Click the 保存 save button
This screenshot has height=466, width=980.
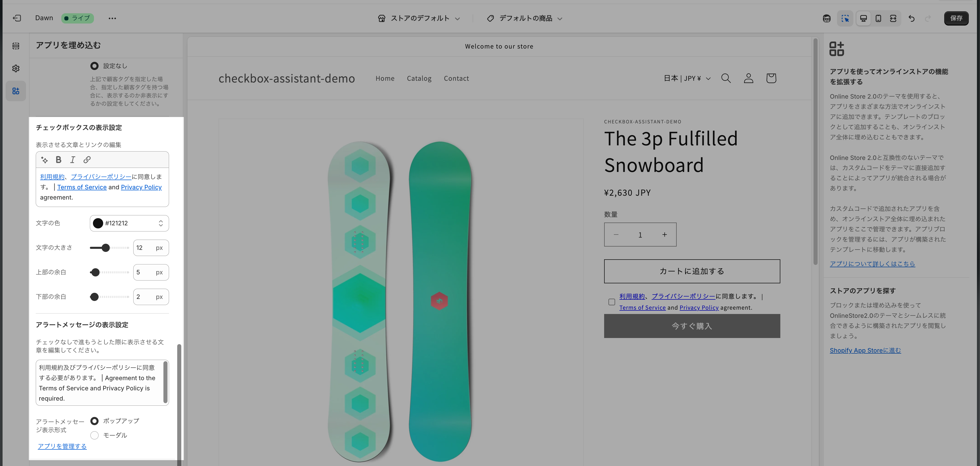click(x=956, y=18)
